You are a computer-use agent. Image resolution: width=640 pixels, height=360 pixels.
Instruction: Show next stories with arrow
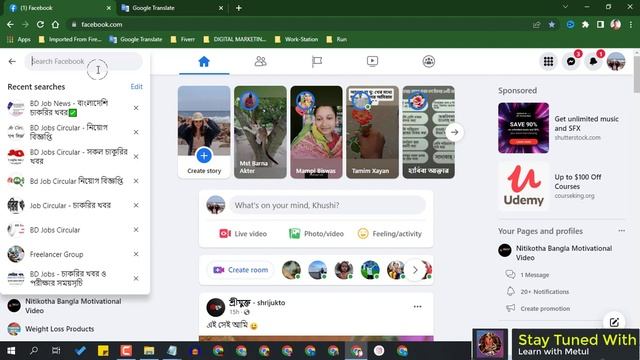tap(454, 132)
